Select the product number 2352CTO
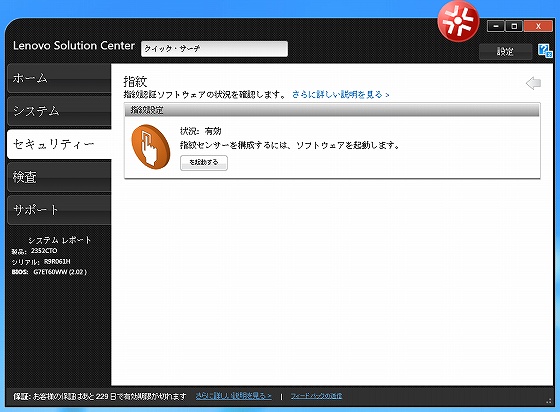The image size is (560, 412). (44, 251)
